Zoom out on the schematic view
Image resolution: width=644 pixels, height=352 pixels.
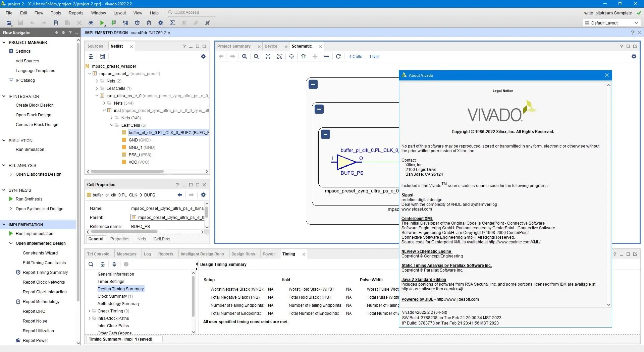tap(256, 56)
